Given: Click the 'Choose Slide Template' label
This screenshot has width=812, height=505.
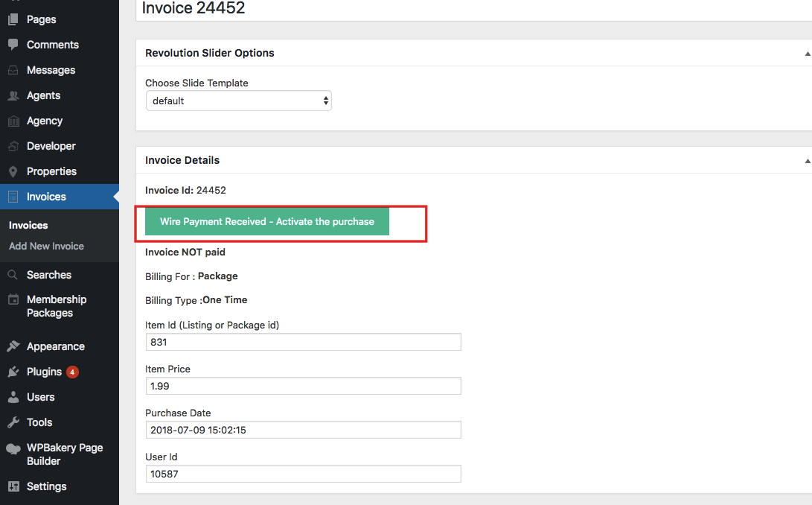Looking at the screenshot, I should click(196, 83).
